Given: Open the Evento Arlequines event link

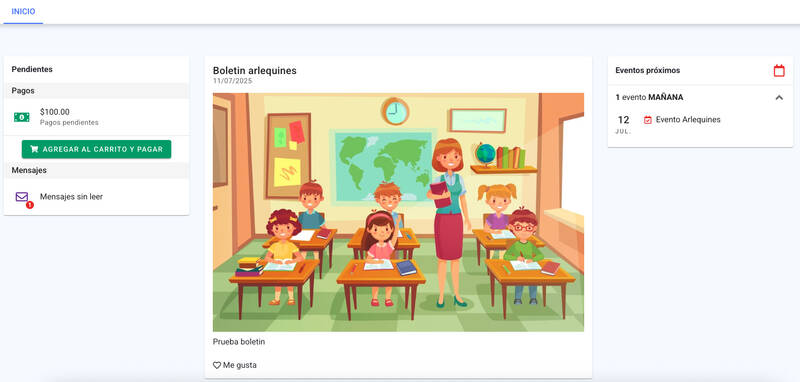Looking at the screenshot, I should [688, 120].
